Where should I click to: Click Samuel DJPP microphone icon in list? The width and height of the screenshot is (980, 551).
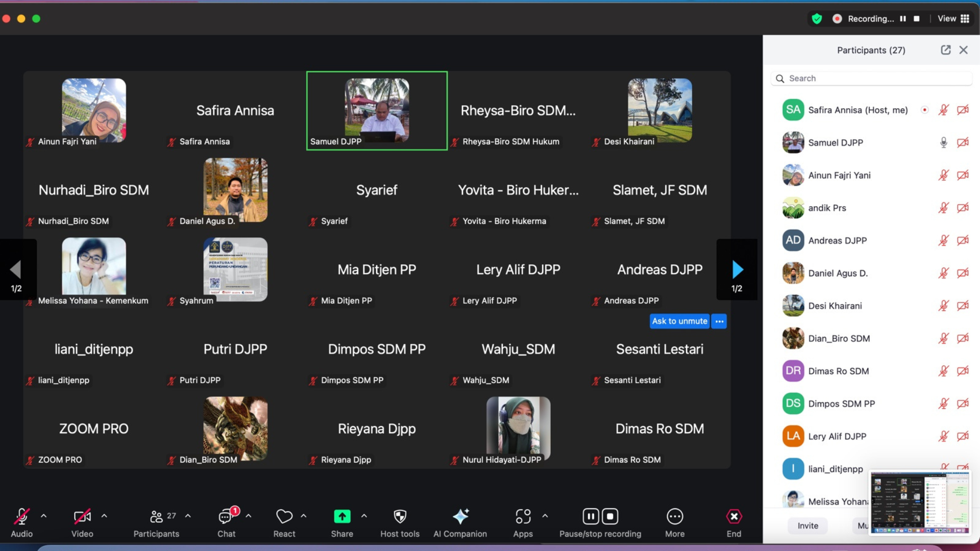944,143
